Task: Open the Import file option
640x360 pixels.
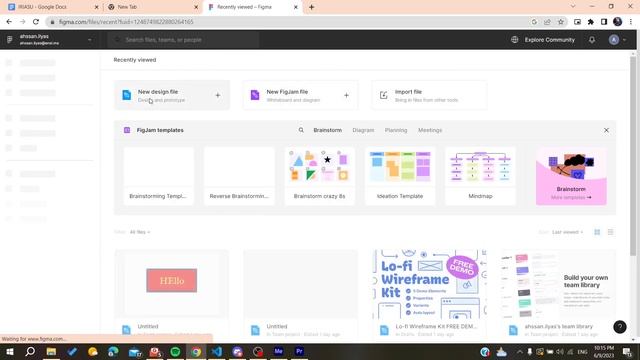Action: [429, 95]
